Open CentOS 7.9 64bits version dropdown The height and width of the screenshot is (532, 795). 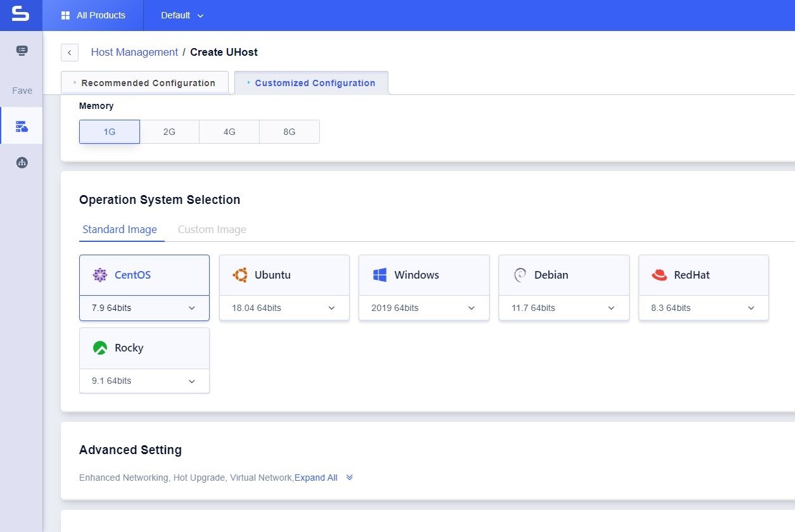point(144,308)
